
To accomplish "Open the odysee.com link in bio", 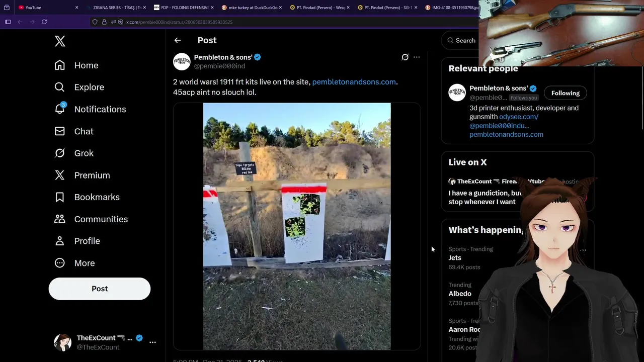I will (519, 117).
